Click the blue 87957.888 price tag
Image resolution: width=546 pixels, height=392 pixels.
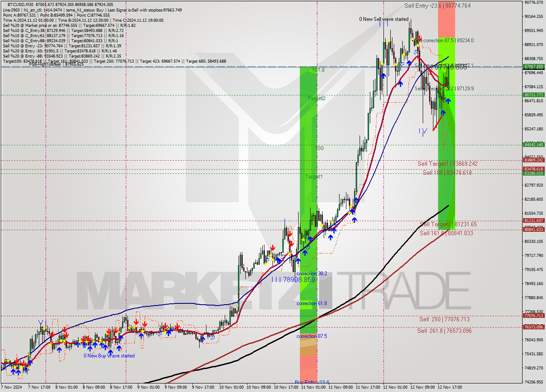tap(534, 66)
